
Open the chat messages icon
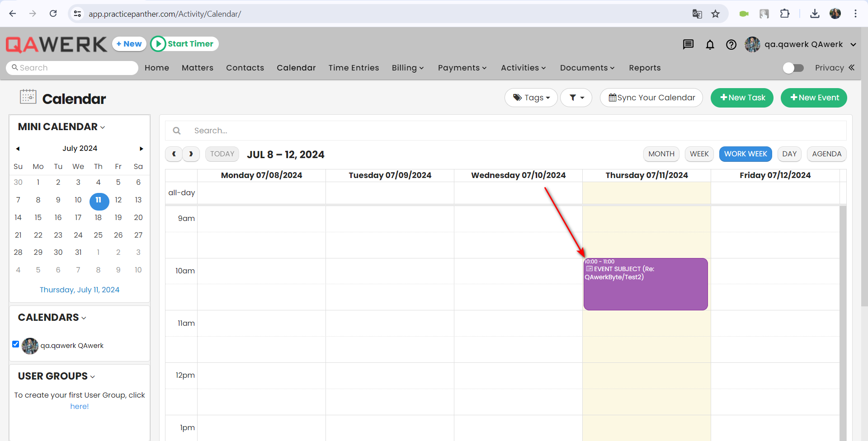click(x=688, y=44)
